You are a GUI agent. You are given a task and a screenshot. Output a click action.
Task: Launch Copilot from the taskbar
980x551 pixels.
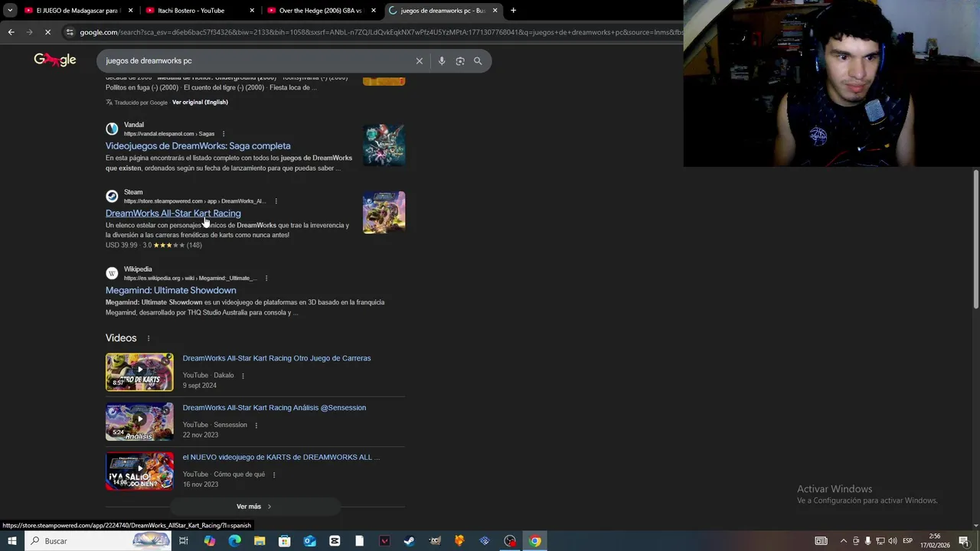(210, 541)
